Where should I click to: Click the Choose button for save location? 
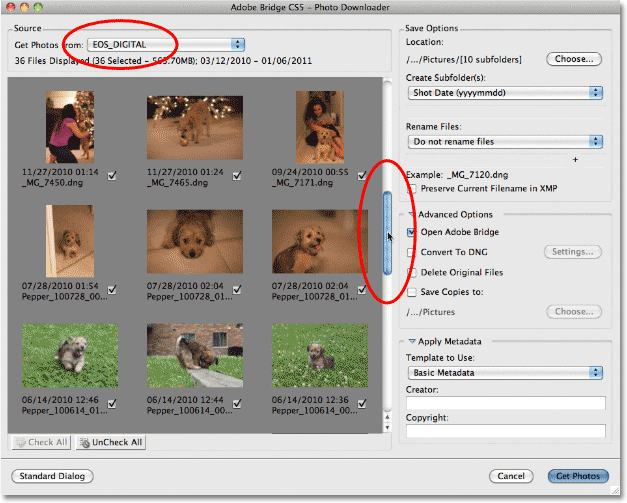click(574, 59)
